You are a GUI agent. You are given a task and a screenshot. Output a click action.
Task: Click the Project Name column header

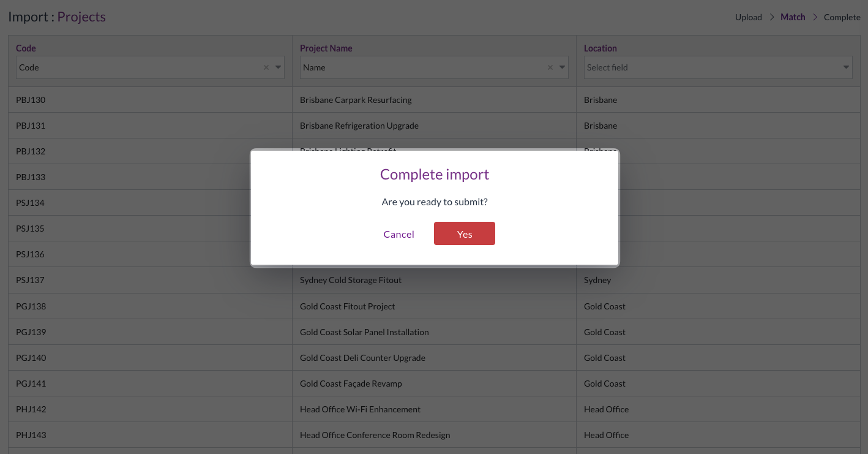click(326, 48)
